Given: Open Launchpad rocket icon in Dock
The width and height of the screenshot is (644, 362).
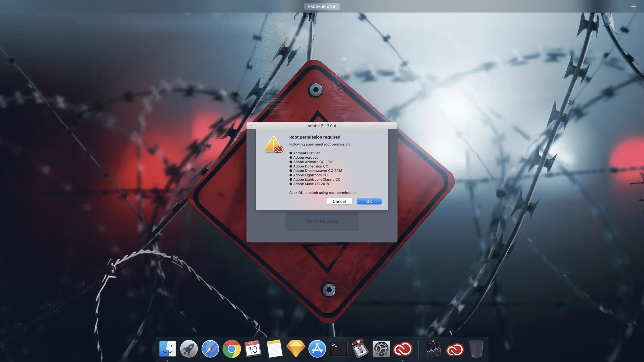Looking at the screenshot, I should [189, 349].
